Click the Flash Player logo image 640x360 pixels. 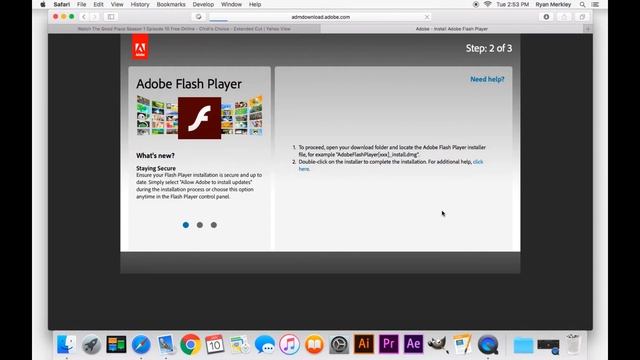pyautogui.click(x=200, y=118)
